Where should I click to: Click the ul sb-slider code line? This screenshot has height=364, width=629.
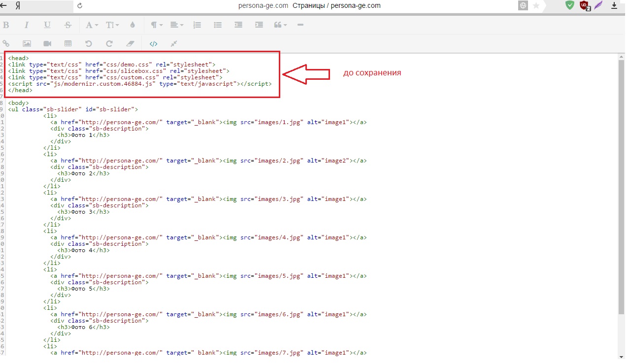coord(73,109)
